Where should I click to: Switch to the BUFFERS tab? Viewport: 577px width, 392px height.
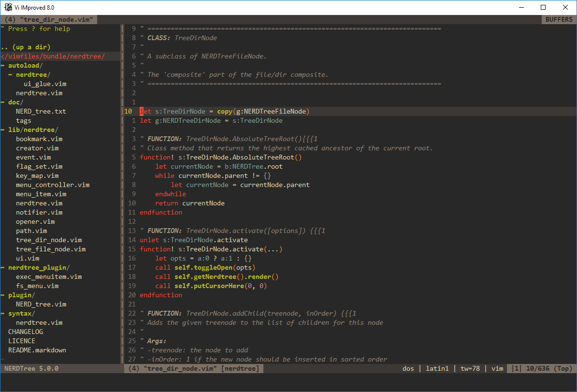559,19
